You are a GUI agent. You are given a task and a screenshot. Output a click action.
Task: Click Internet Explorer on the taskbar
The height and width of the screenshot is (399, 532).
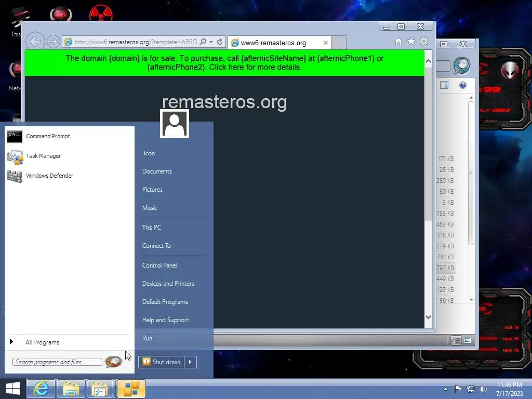(x=41, y=389)
